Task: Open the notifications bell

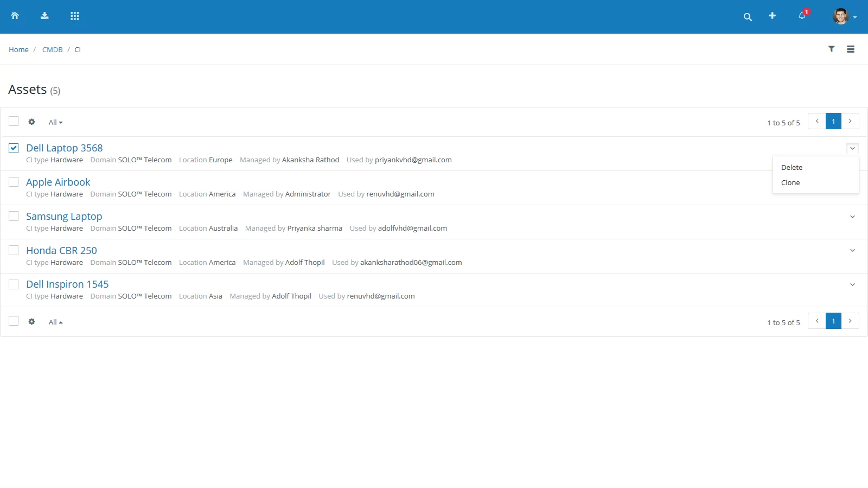Action: pyautogui.click(x=802, y=16)
